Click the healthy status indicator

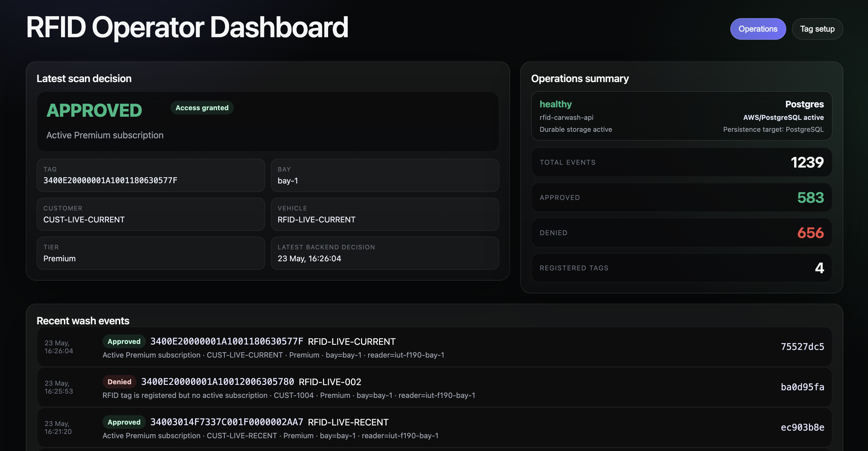tap(556, 104)
